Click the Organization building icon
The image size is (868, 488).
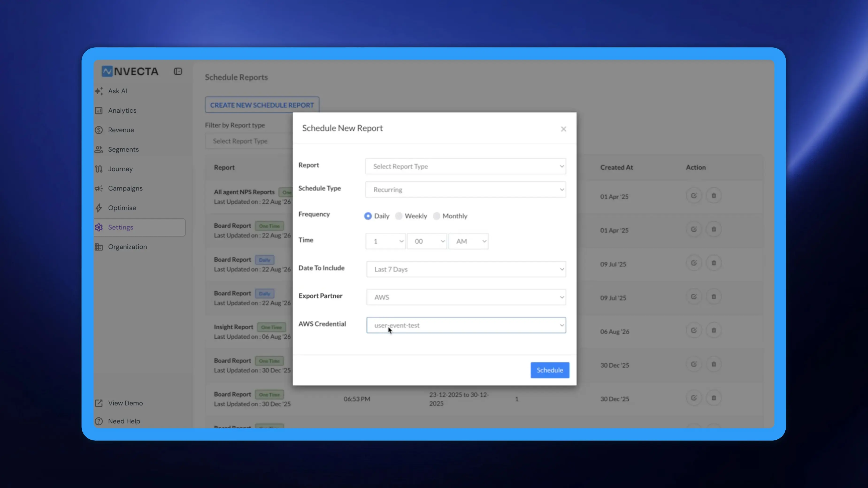pos(99,247)
